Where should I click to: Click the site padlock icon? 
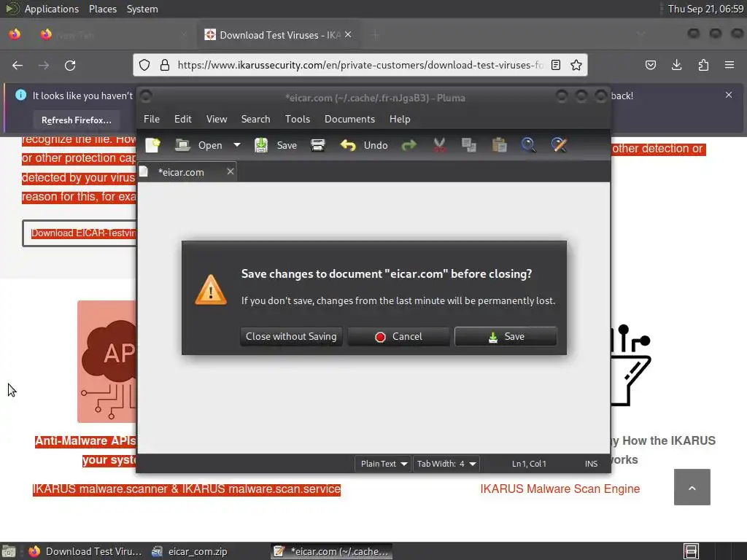(165, 65)
